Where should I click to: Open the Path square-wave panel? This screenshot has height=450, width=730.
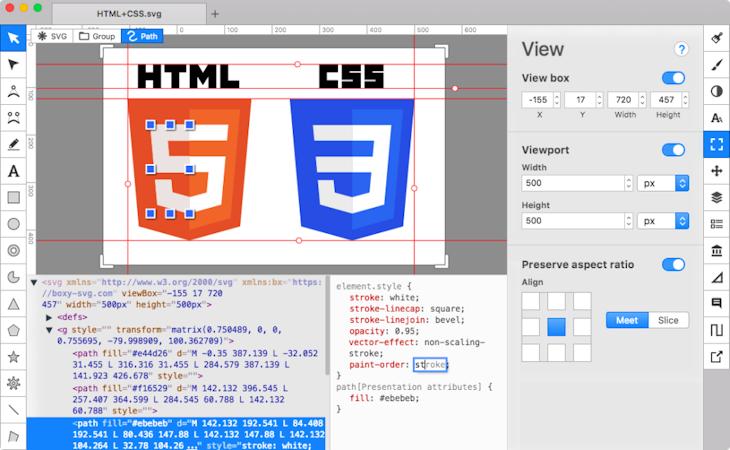[716, 330]
